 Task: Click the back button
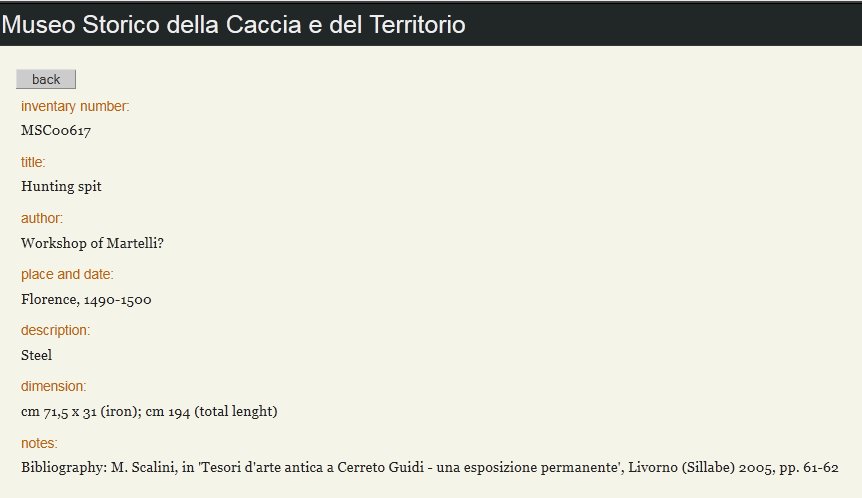point(46,79)
